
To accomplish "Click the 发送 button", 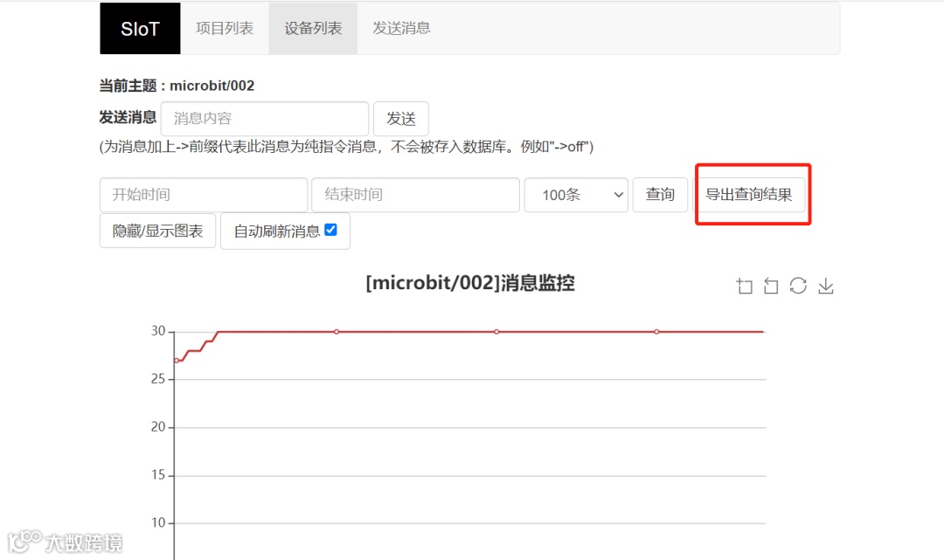I will pyautogui.click(x=401, y=119).
